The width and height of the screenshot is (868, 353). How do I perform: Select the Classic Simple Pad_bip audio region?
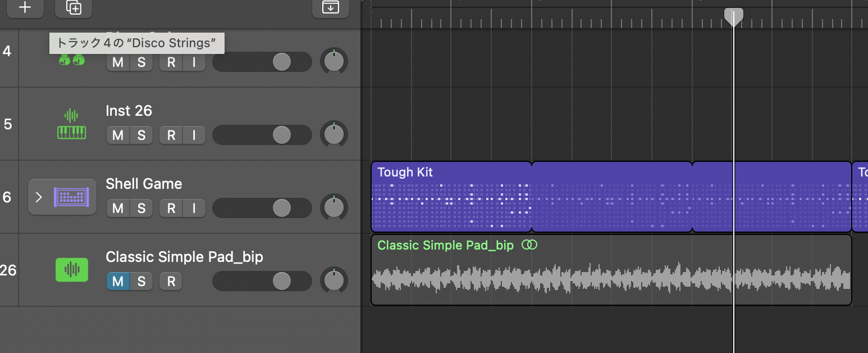pyautogui.click(x=611, y=270)
